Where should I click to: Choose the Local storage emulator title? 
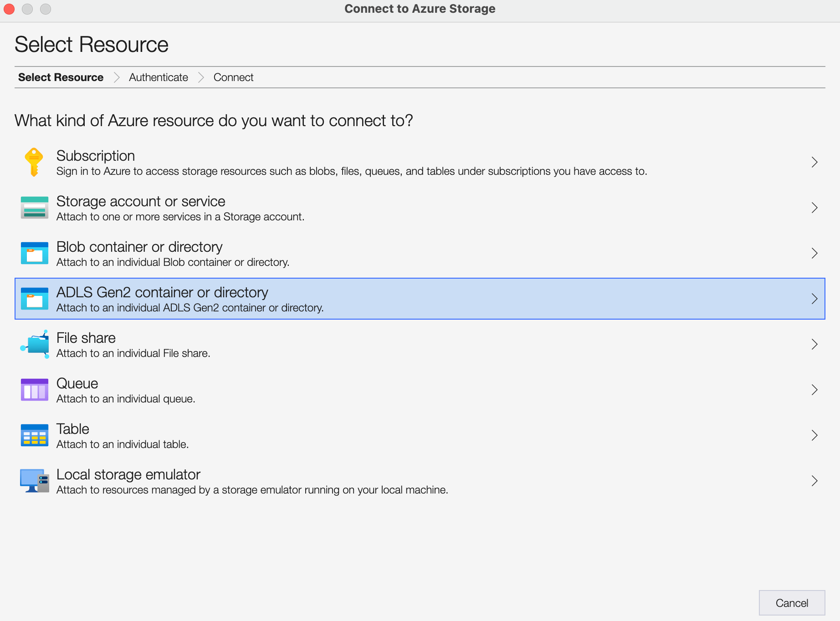[128, 474]
